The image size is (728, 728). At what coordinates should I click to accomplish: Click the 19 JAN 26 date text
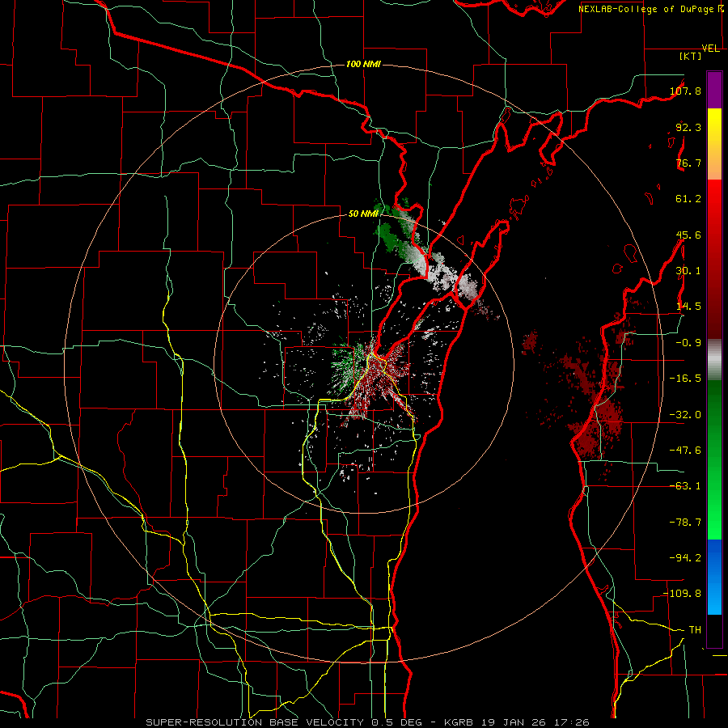coord(513,722)
